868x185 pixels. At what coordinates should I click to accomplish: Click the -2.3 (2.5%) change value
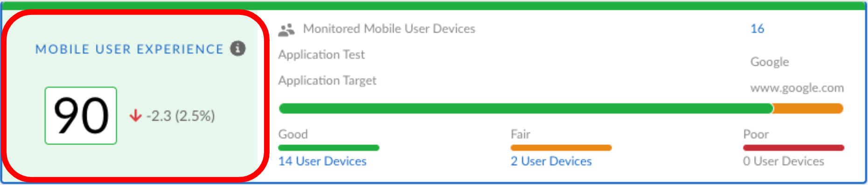coord(181,116)
